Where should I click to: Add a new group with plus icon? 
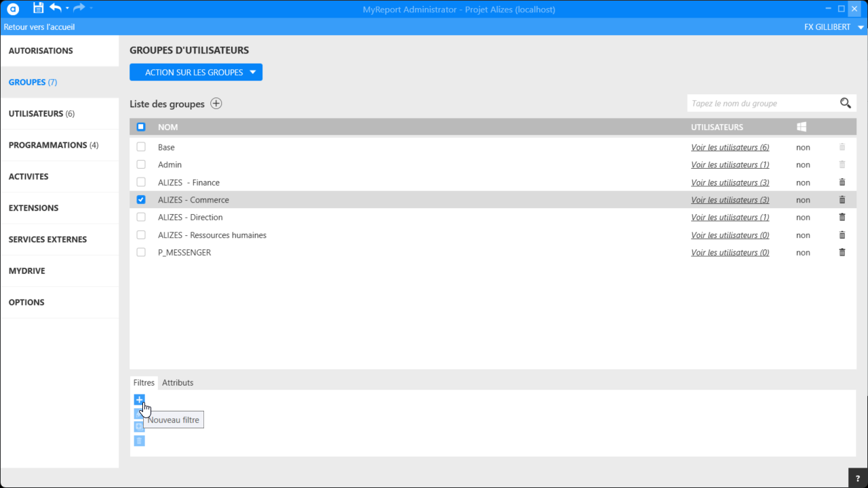pyautogui.click(x=216, y=104)
